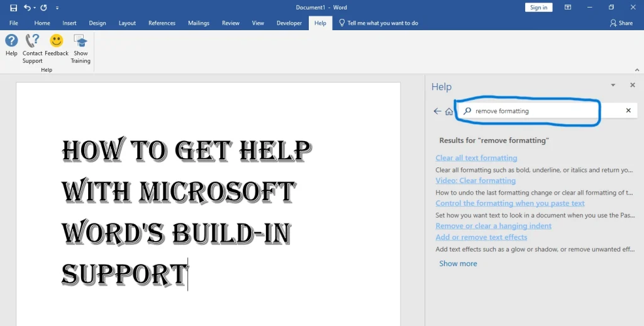This screenshot has height=326, width=644.
Task: Switch to the Insert tab
Action: point(69,23)
